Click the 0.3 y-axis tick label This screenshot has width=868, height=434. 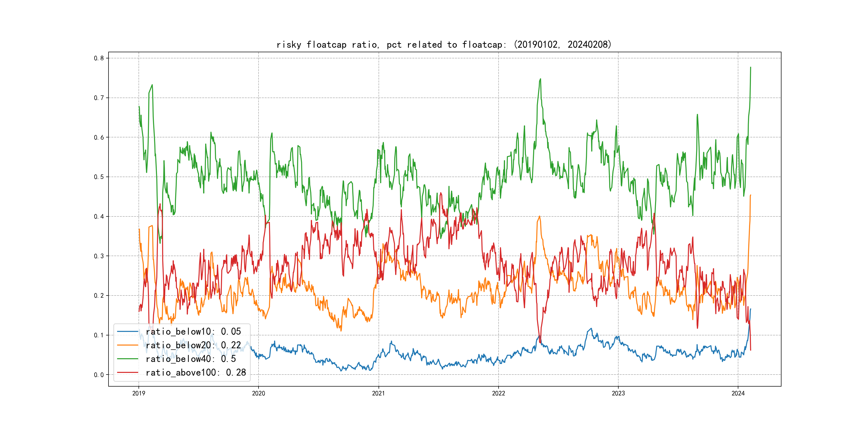99,256
